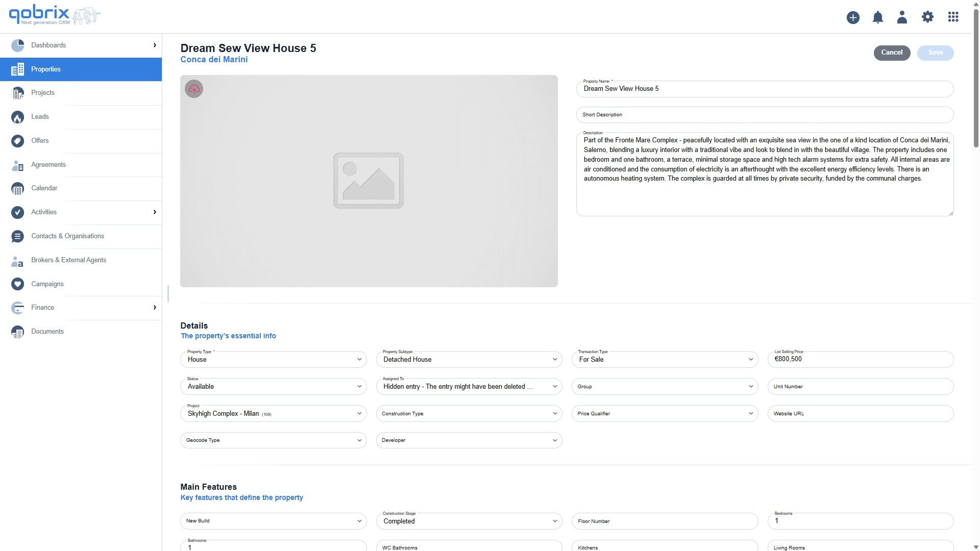Click the user profile icon
The height and width of the screenshot is (551, 980).
point(902,17)
